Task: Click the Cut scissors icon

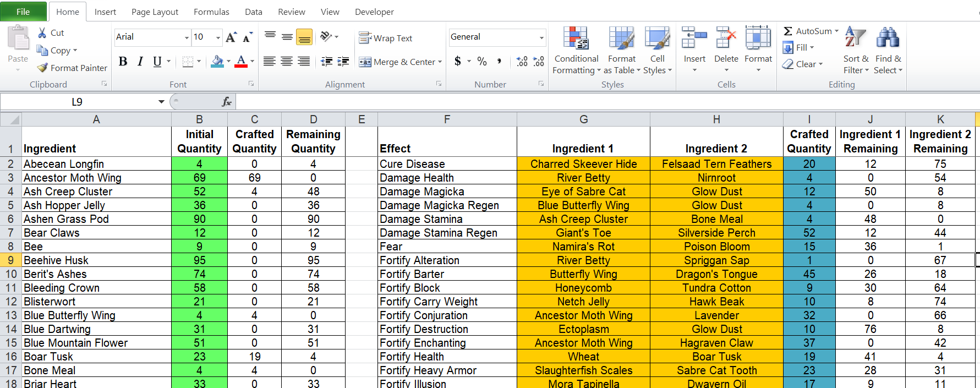Action: point(42,33)
